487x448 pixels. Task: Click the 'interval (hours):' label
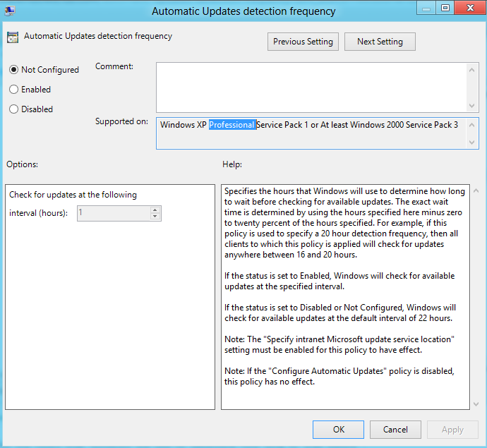point(38,213)
